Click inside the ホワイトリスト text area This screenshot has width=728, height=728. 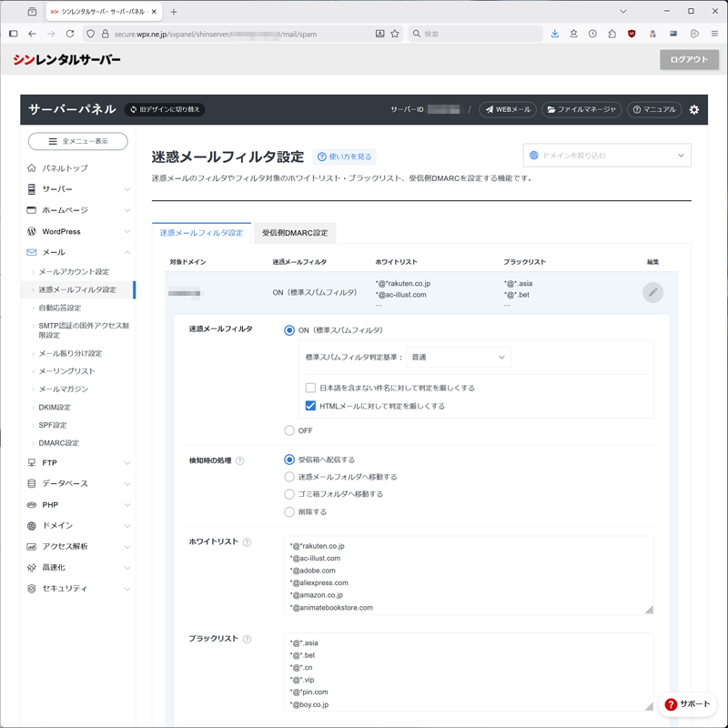pyautogui.click(x=469, y=575)
